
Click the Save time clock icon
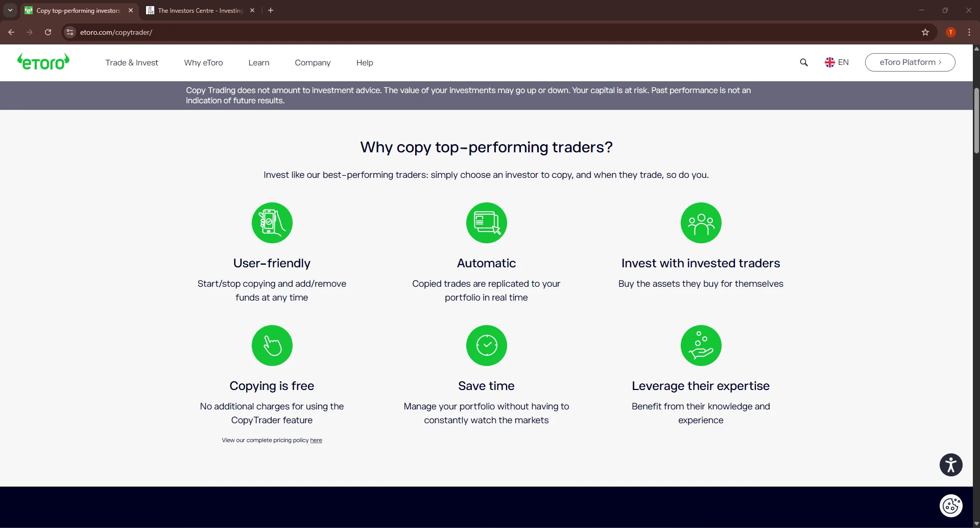coord(487,346)
